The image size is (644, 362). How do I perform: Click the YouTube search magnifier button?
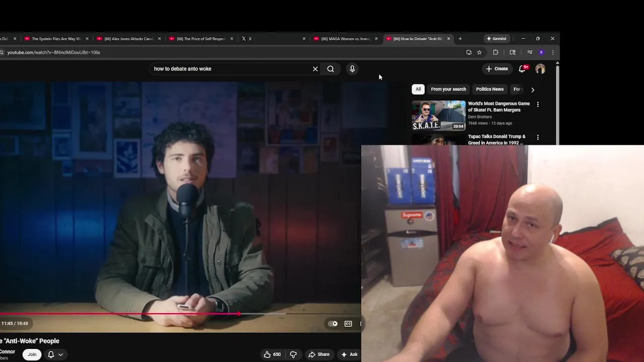[x=331, y=69]
